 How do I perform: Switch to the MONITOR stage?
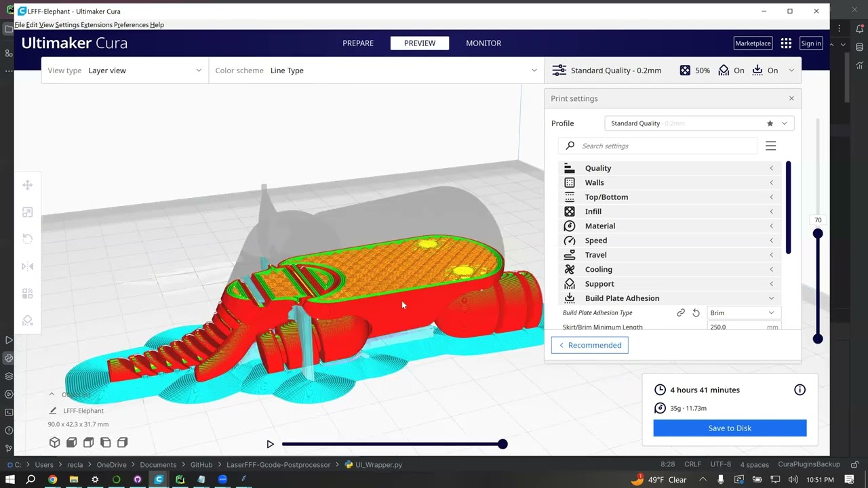484,43
